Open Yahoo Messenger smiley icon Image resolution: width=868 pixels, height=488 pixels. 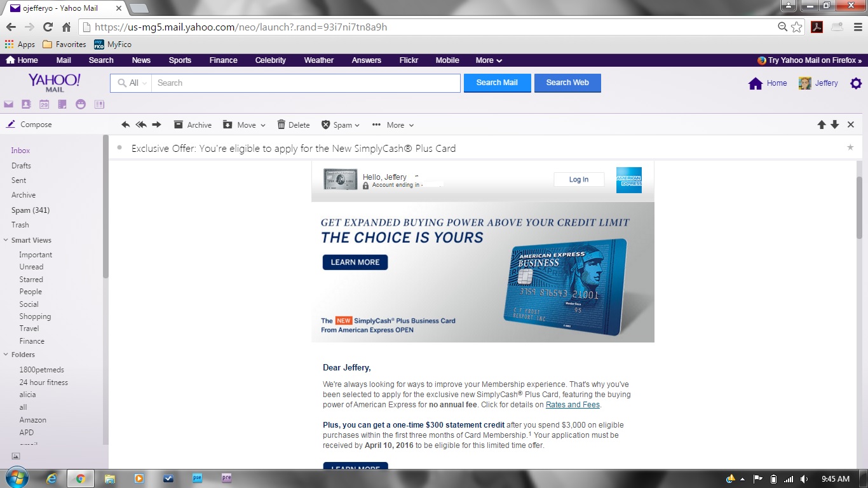pyautogui.click(x=81, y=104)
